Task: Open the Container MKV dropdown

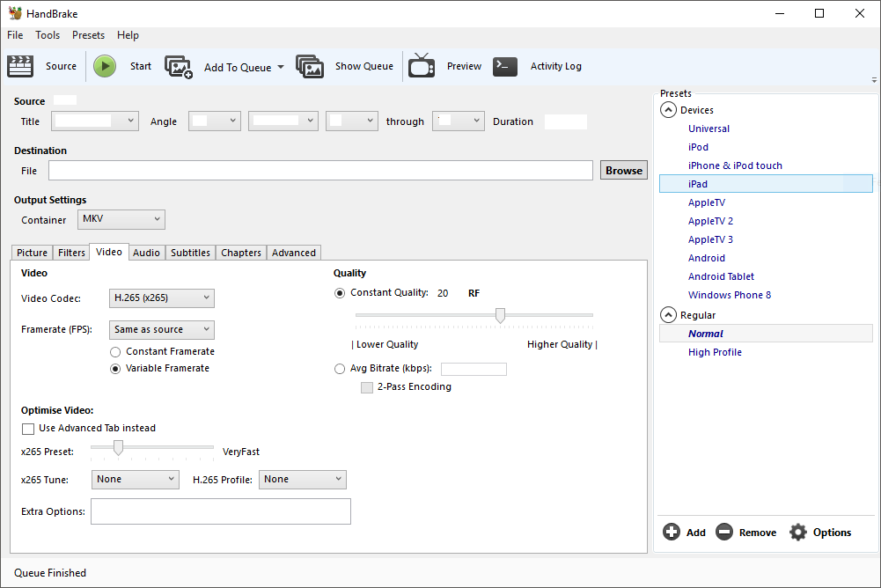Action: pyautogui.click(x=121, y=219)
